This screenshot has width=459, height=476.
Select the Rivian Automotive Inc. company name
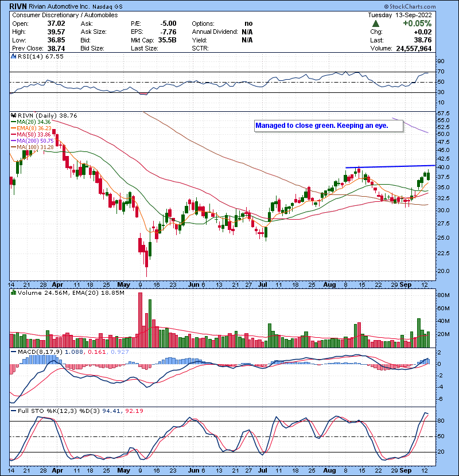point(59,6)
